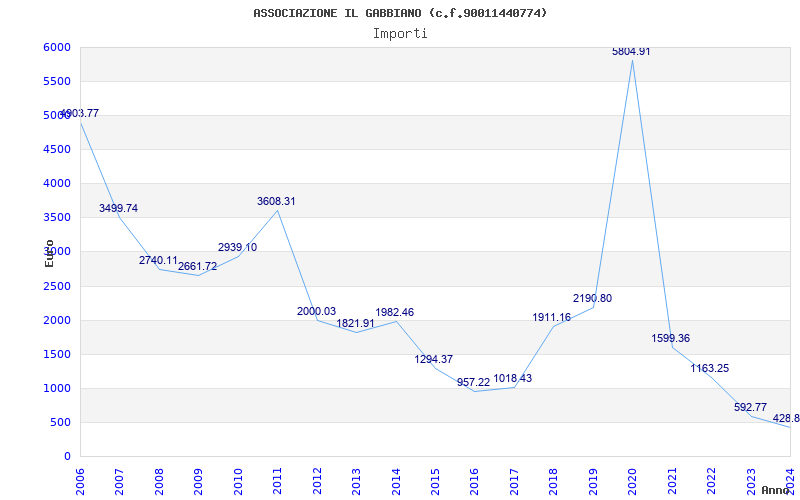
Task: Click the 2000.03 data label
Action: 316,311
